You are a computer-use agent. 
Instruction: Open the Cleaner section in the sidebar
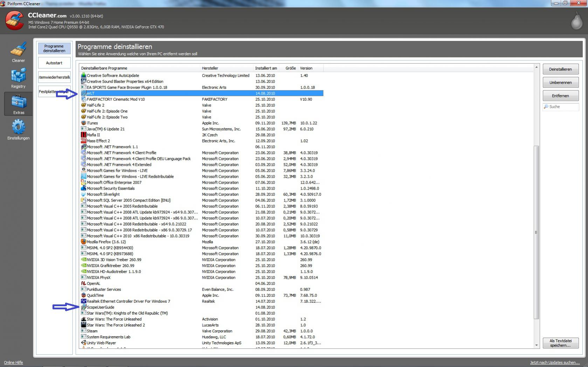pyautogui.click(x=18, y=52)
